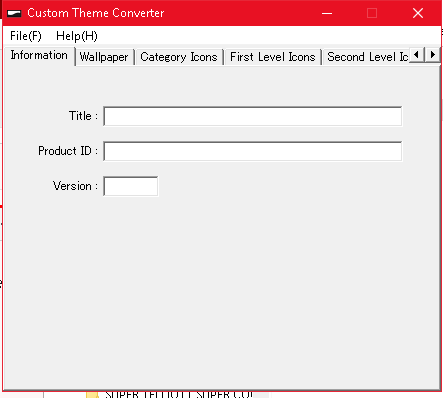Click the Custom Theme Converter app icon
443x398 pixels.
pyautogui.click(x=14, y=13)
